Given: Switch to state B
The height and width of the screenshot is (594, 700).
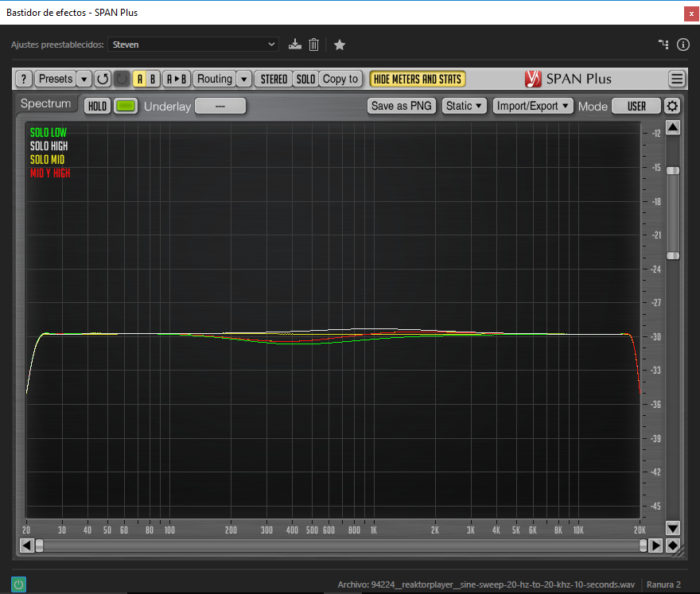Looking at the screenshot, I should pos(153,79).
